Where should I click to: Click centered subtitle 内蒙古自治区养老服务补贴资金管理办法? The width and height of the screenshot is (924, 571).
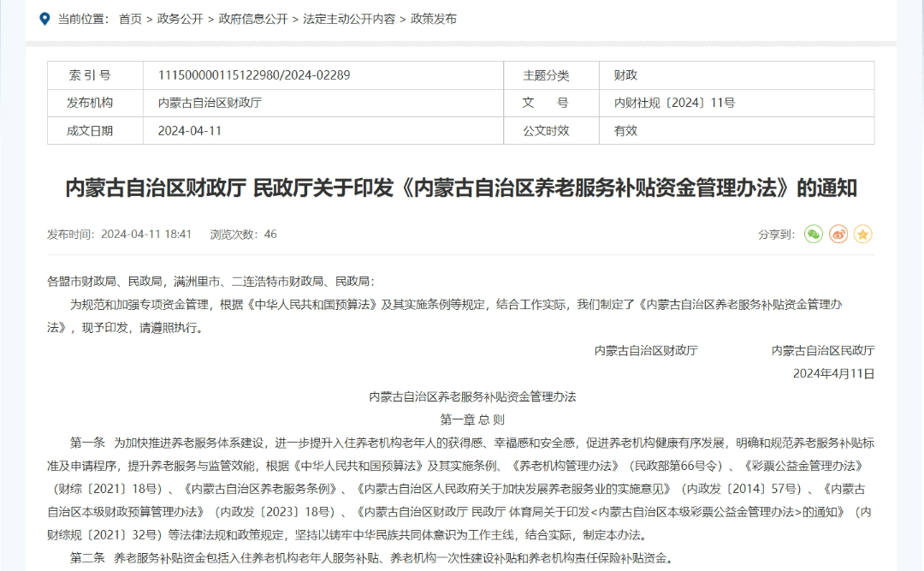point(472,396)
